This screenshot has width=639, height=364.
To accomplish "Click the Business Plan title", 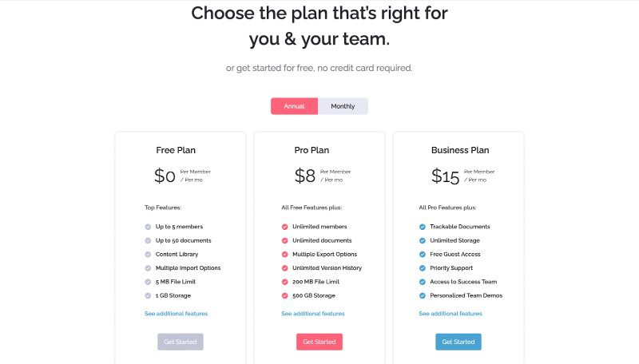I will [x=460, y=150].
